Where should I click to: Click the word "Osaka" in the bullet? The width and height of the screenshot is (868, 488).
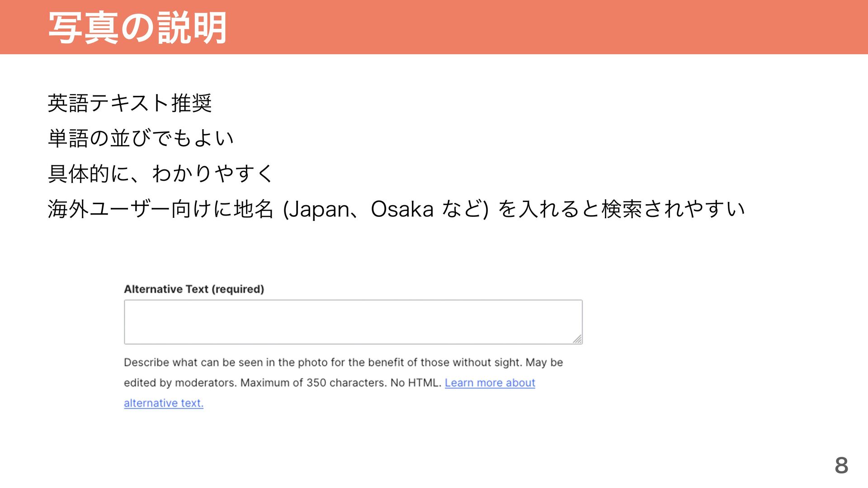[x=402, y=209]
